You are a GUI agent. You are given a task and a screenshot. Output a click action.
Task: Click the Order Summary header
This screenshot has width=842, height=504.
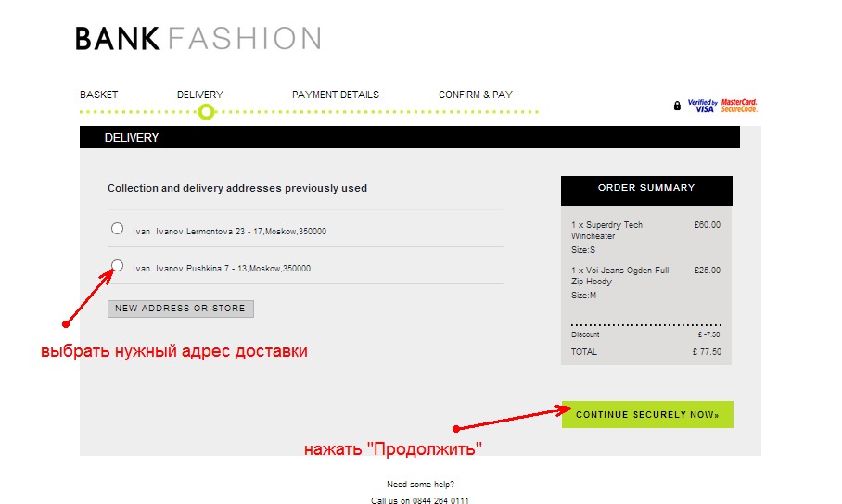(645, 188)
